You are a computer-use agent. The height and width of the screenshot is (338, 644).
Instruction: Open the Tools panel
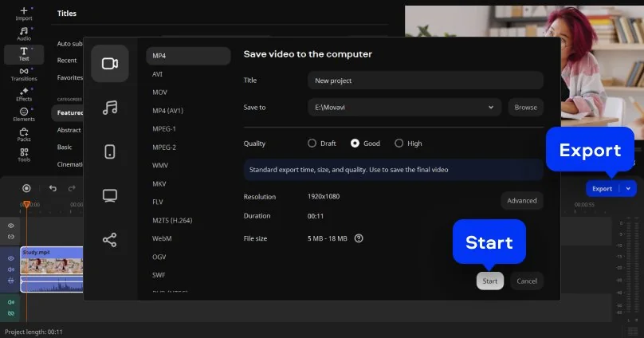coord(24,155)
